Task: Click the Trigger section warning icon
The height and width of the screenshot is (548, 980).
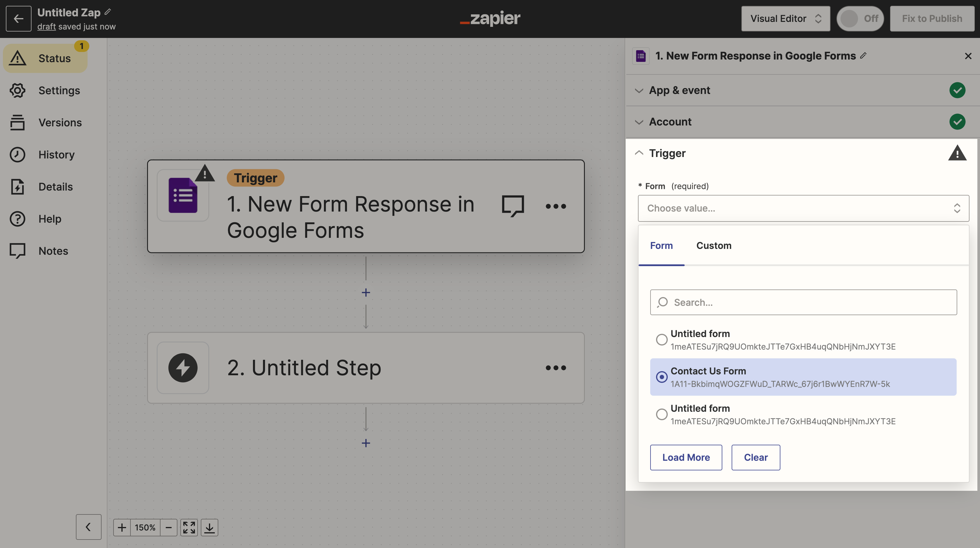Action: tap(957, 153)
